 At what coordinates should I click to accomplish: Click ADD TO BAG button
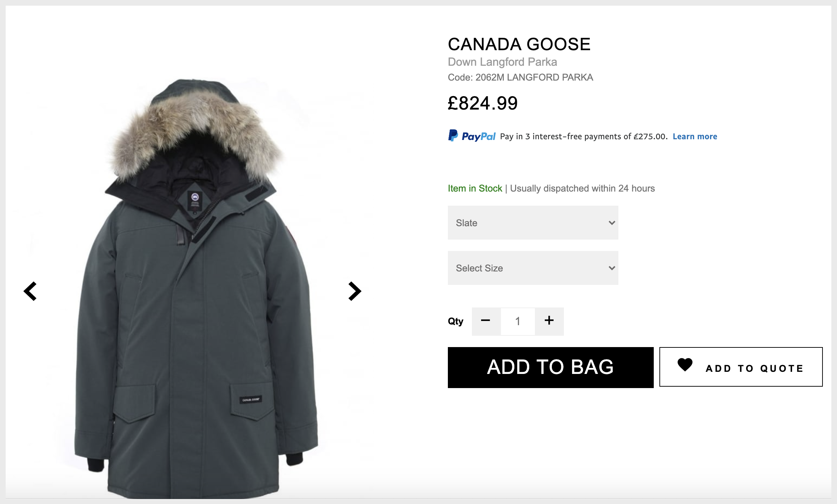tap(549, 367)
